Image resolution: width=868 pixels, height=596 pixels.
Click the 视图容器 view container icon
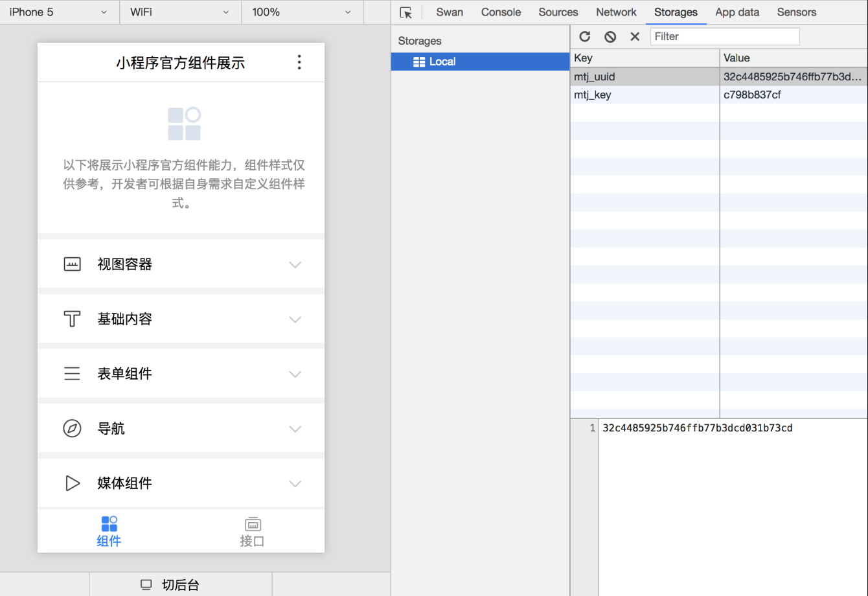[72, 264]
